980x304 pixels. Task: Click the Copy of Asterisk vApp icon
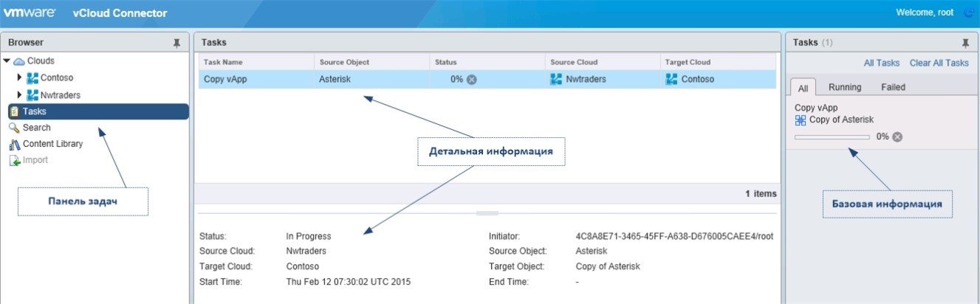click(801, 120)
